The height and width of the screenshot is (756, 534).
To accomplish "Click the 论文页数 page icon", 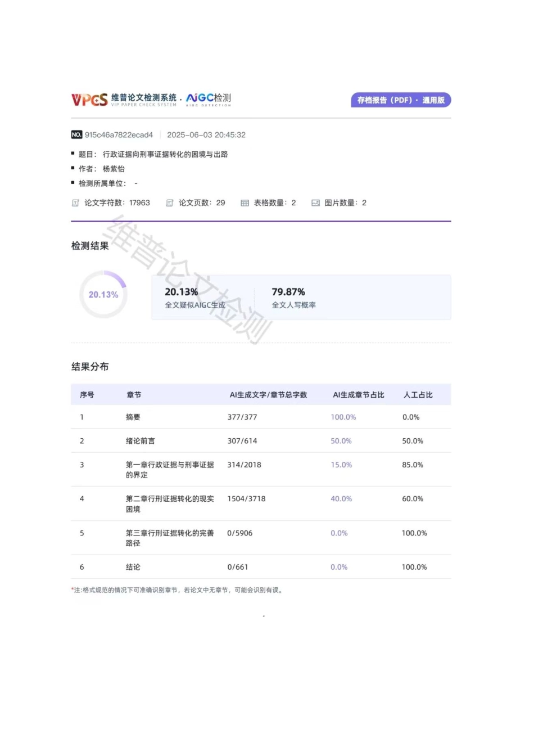I will click(x=169, y=202).
